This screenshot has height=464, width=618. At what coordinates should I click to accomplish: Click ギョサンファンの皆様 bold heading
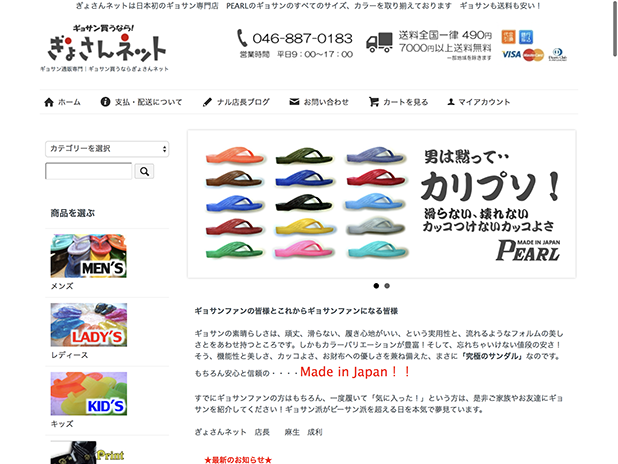coord(296,311)
